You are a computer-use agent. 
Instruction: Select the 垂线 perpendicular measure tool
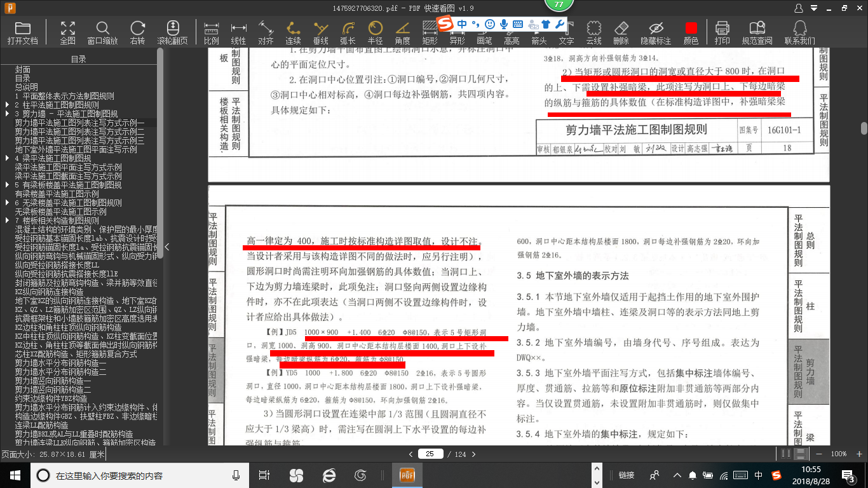pyautogui.click(x=320, y=32)
